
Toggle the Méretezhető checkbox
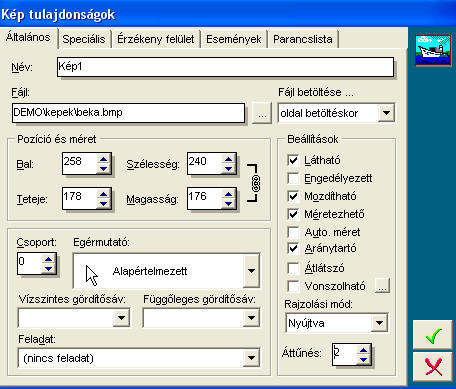point(293,214)
